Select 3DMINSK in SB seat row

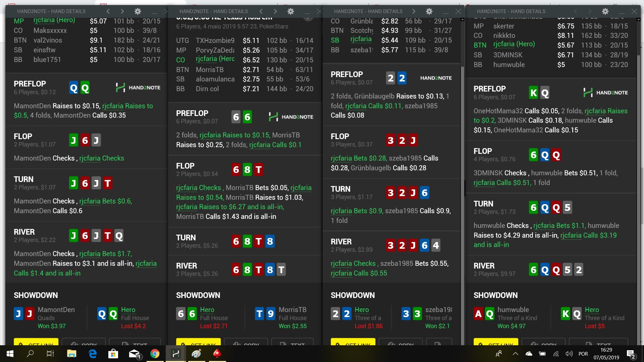[508, 55]
